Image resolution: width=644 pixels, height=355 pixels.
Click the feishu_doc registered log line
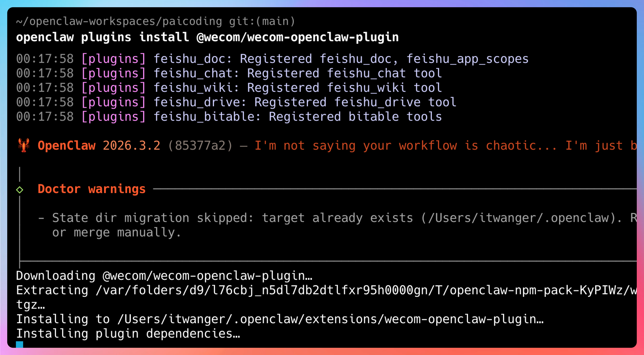coord(272,59)
